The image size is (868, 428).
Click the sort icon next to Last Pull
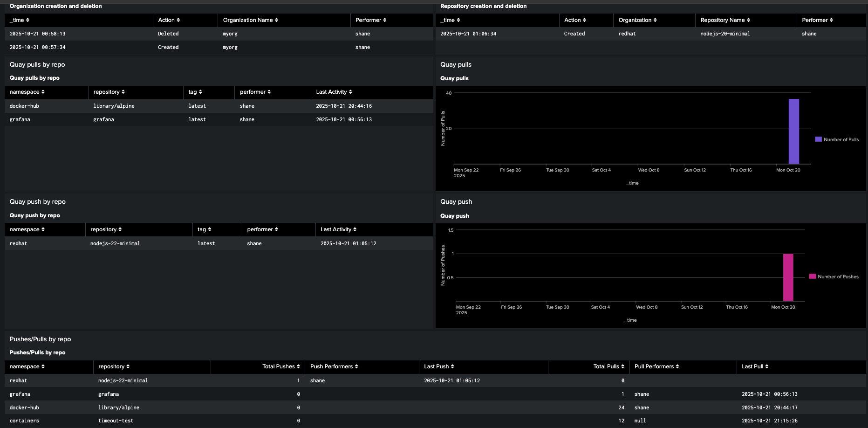pyautogui.click(x=766, y=366)
